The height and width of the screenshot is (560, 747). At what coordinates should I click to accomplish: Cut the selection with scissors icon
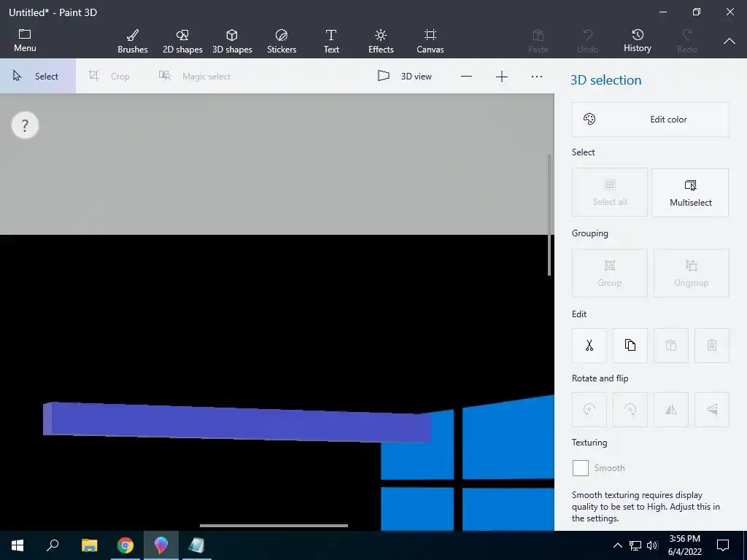click(x=589, y=345)
